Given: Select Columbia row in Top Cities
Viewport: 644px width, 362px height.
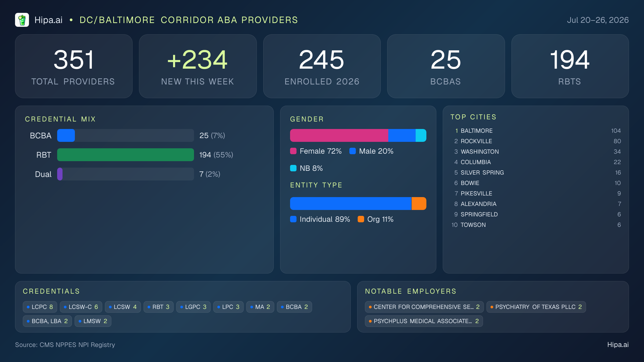Looking at the screenshot, I should (536, 162).
